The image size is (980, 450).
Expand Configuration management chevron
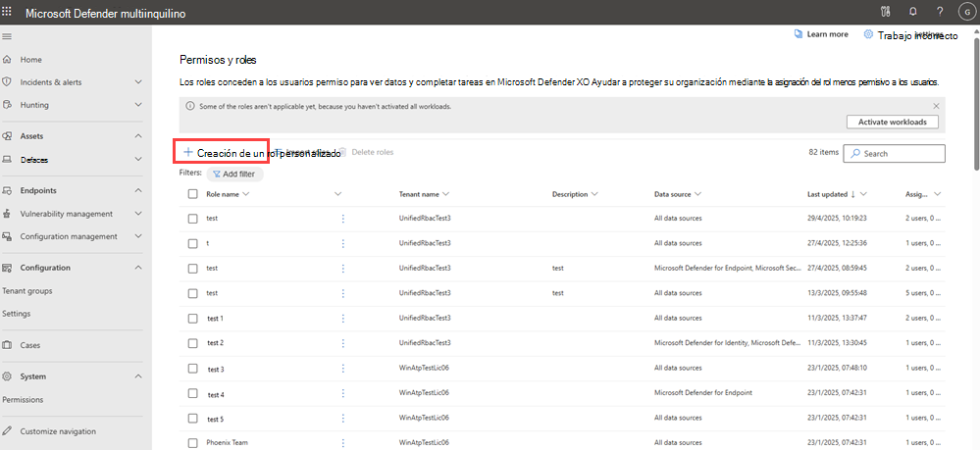pos(138,237)
